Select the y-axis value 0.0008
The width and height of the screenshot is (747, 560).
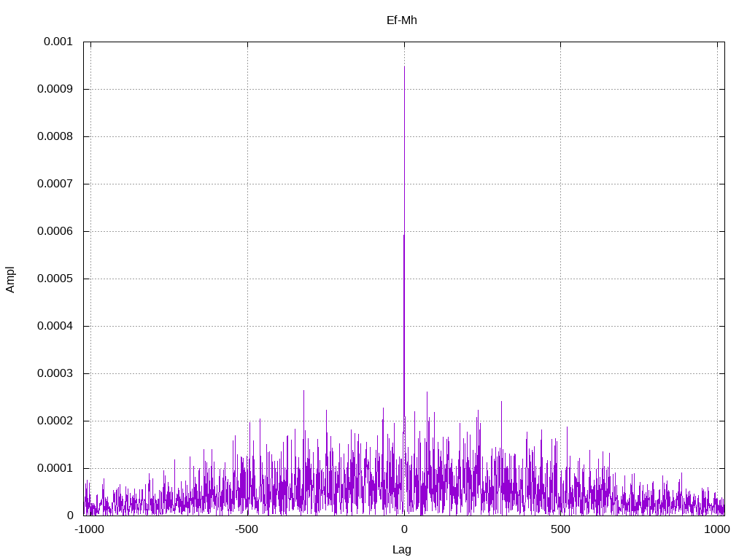pyautogui.click(x=55, y=136)
